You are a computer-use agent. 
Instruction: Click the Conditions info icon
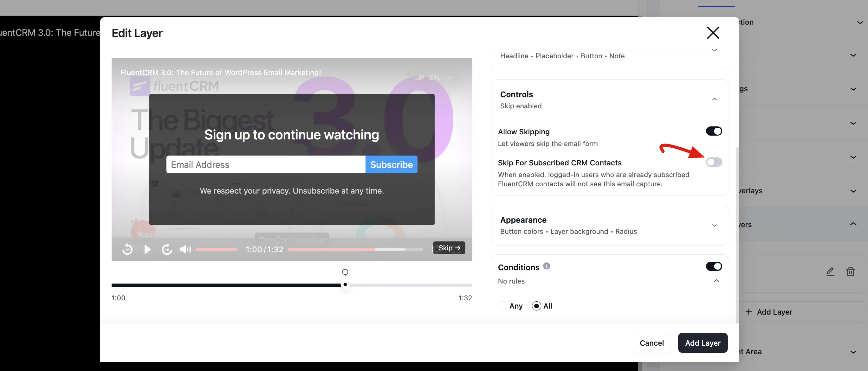pos(547,266)
